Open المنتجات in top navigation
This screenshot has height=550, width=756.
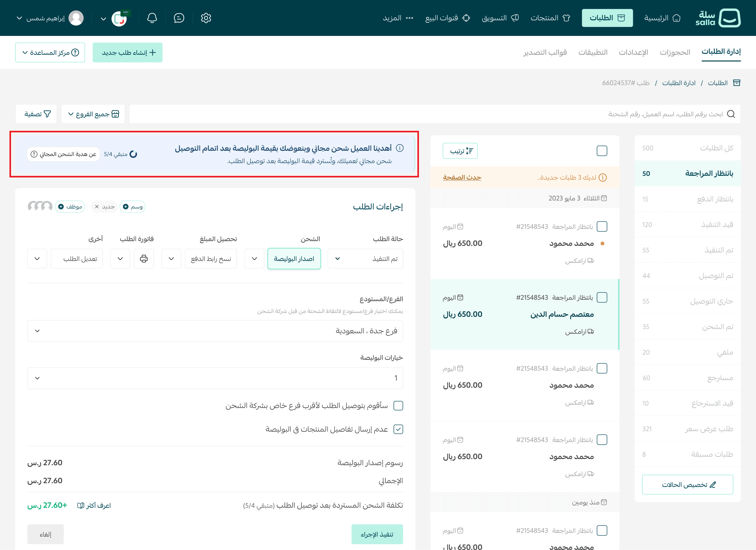click(x=550, y=18)
